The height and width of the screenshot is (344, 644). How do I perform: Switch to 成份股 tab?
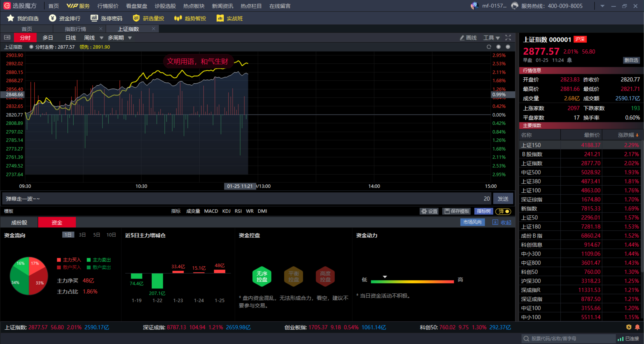tap(19, 222)
